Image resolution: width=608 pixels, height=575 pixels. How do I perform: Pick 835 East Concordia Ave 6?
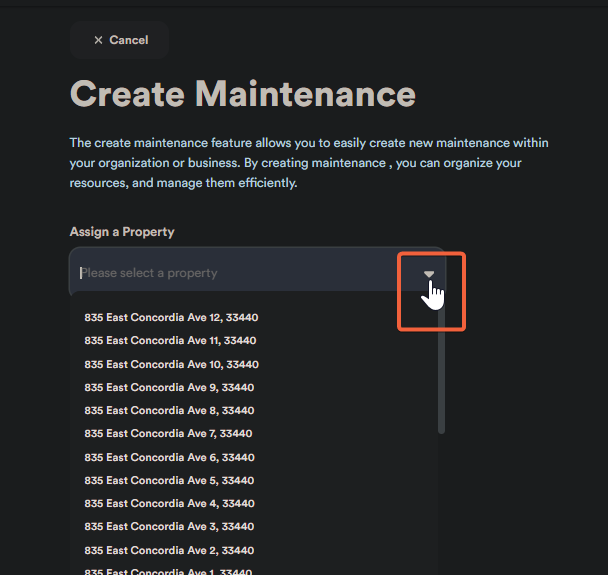[169, 457]
